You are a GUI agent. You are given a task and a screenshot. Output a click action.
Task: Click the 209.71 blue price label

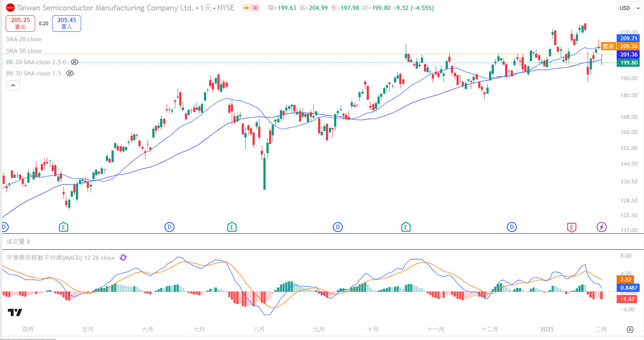coord(629,39)
